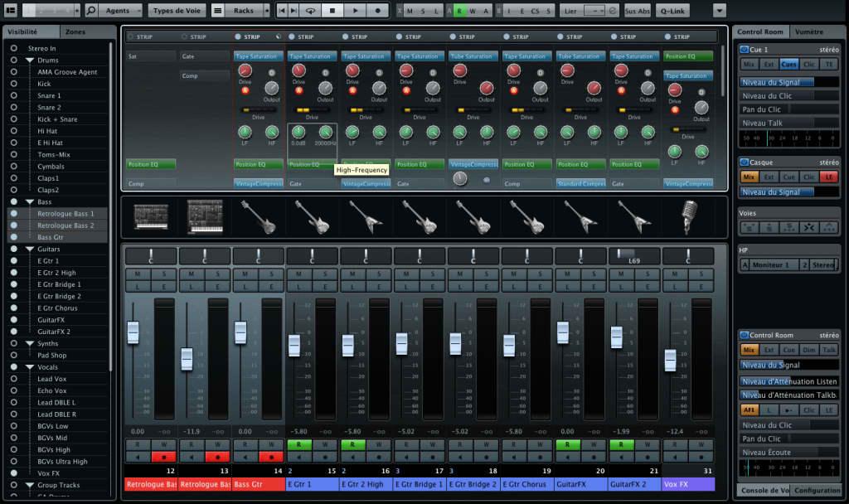Screen dimensions: 849x504
Task: Click the synth thumbnail for Retrologue Bass 1
Action: pyautogui.click(x=151, y=217)
